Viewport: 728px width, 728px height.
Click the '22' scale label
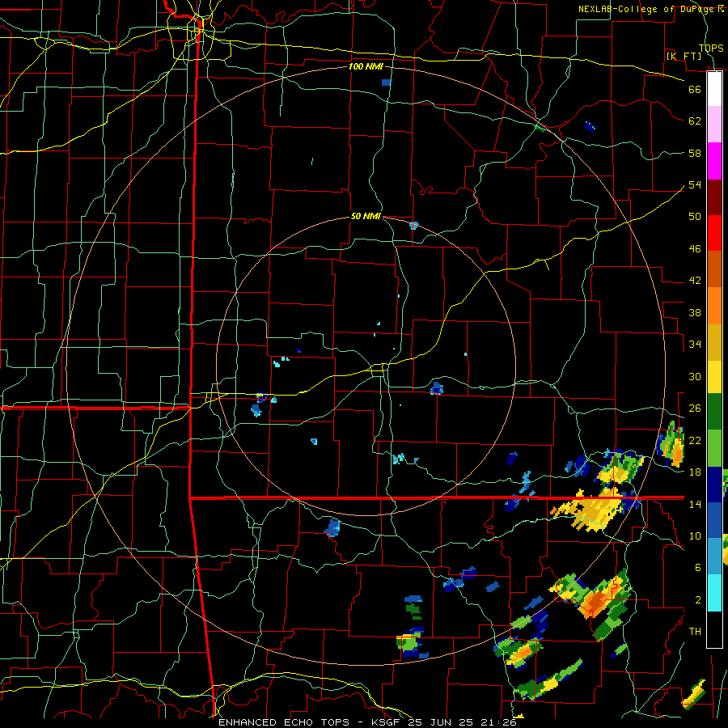click(695, 440)
